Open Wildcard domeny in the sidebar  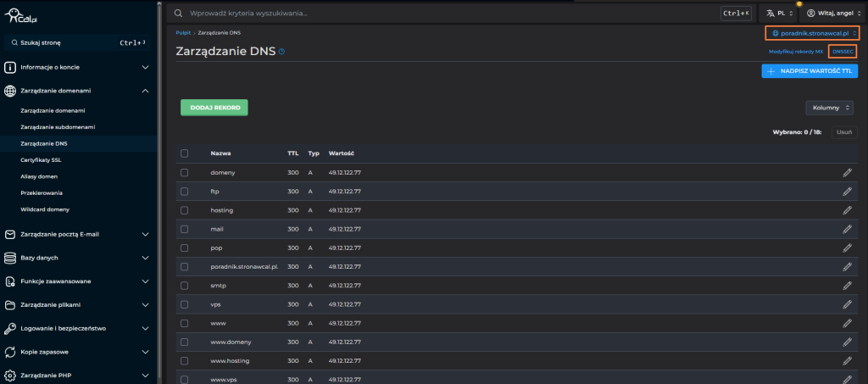coord(45,209)
